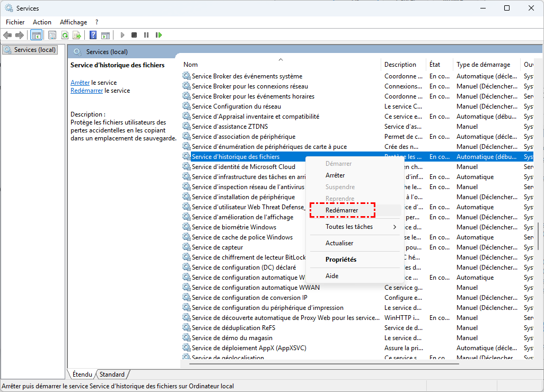Select Services (local) in the tree pane
This screenshot has height=392, width=544.
(34, 50)
